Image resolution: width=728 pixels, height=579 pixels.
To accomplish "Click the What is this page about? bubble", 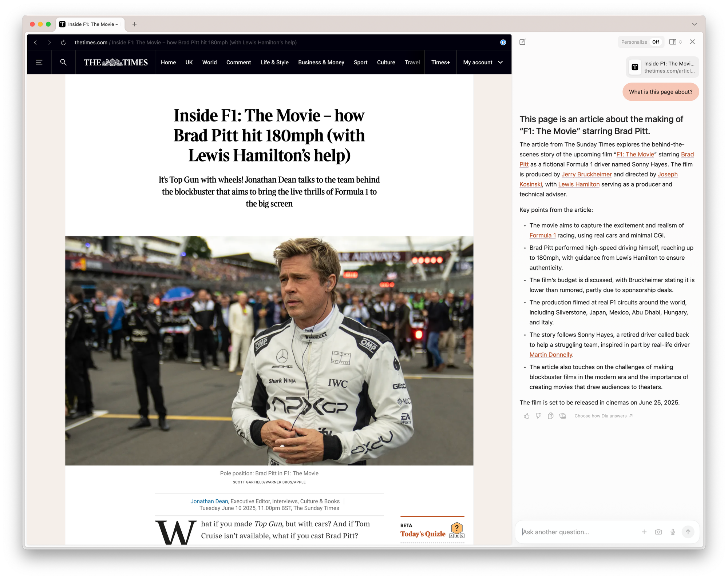I will pos(661,92).
